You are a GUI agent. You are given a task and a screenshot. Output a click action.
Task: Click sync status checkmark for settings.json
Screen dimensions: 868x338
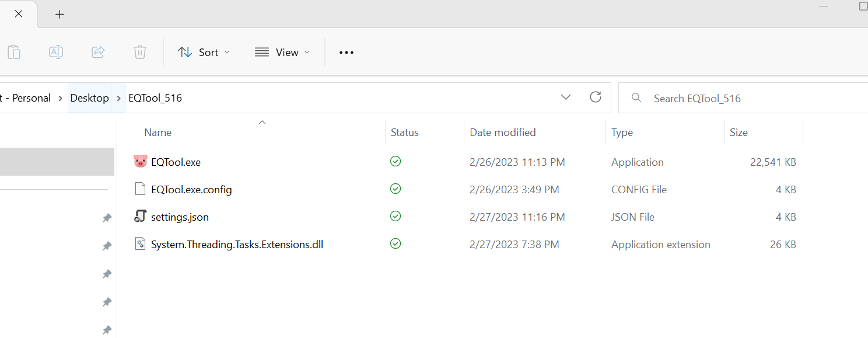click(x=395, y=216)
